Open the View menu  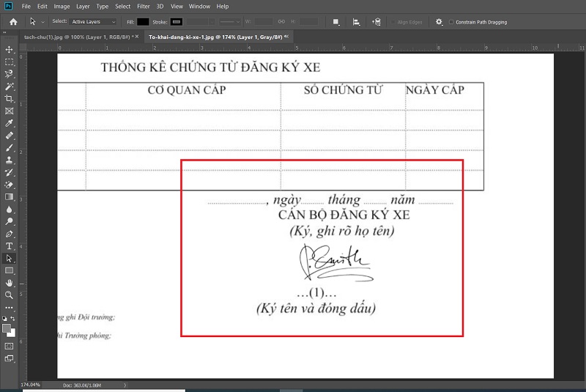tap(177, 7)
